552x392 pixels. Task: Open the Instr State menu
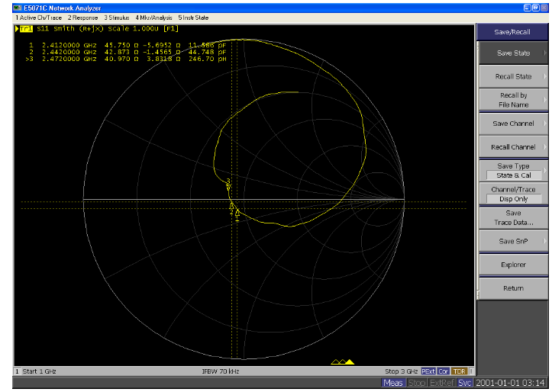pos(193,18)
